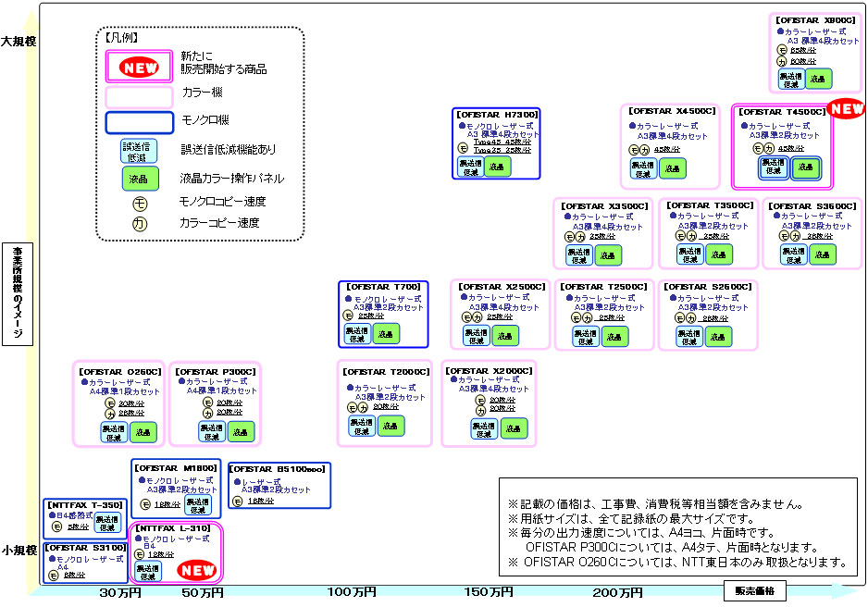Click the 150万円 price axis label

click(x=489, y=592)
